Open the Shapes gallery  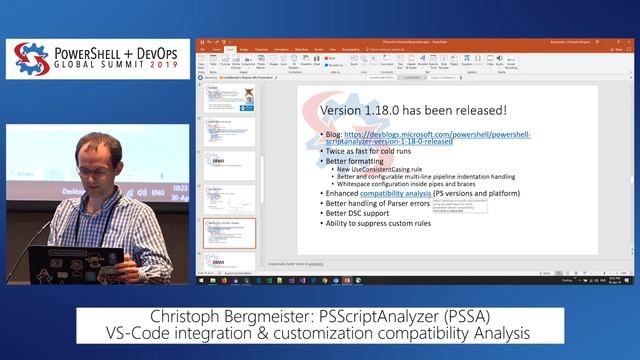click(273, 61)
